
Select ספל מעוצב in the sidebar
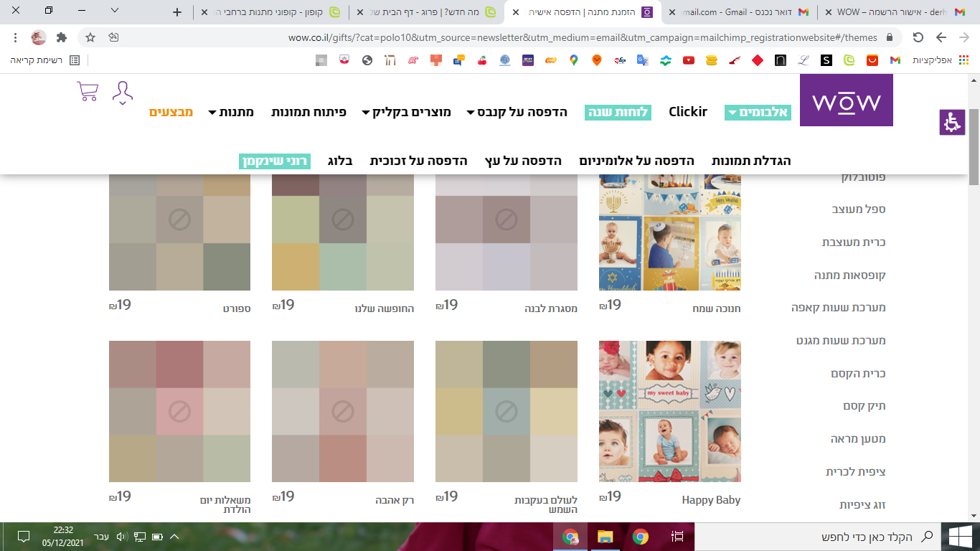click(859, 209)
